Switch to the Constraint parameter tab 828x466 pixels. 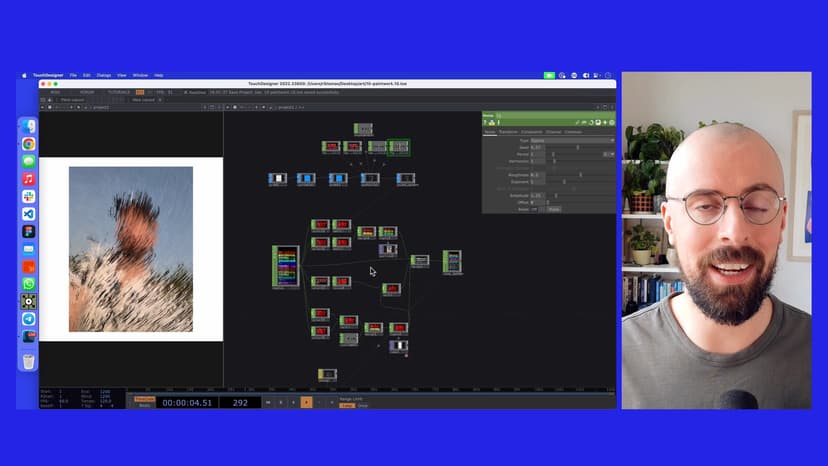(x=532, y=132)
